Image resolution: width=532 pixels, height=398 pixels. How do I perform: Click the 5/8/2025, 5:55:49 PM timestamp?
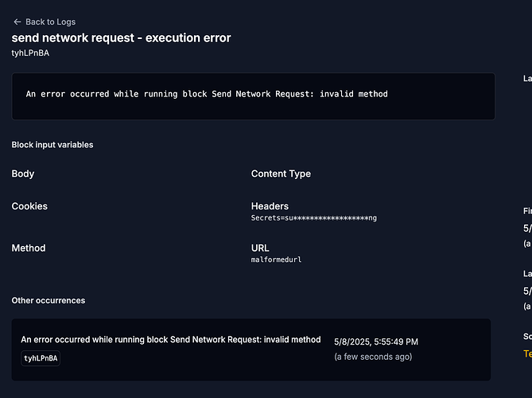point(376,341)
